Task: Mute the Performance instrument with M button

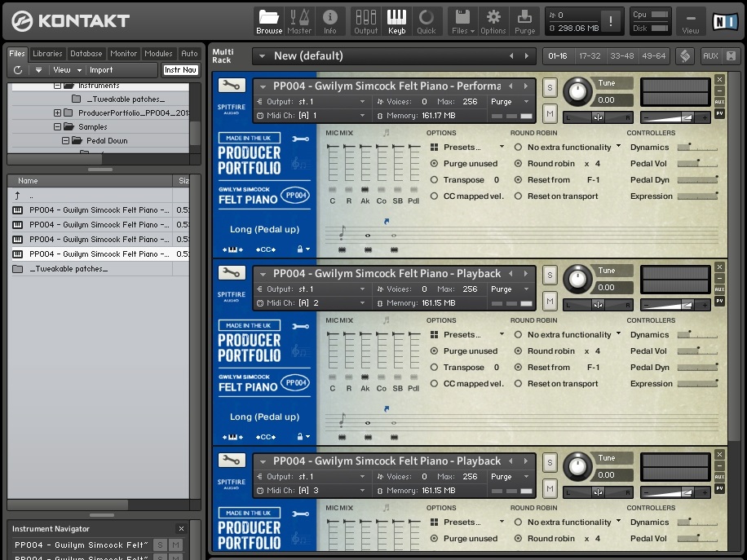Action: click(x=550, y=113)
